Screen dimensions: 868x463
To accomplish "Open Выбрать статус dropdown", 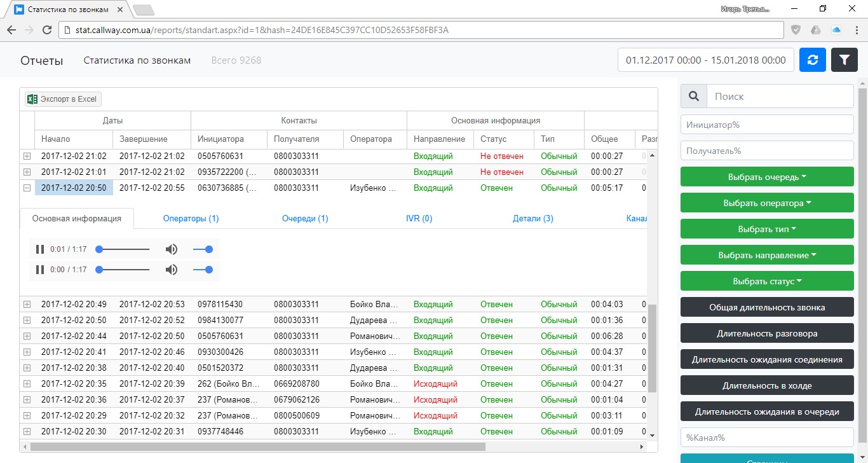I will click(767, 281).
